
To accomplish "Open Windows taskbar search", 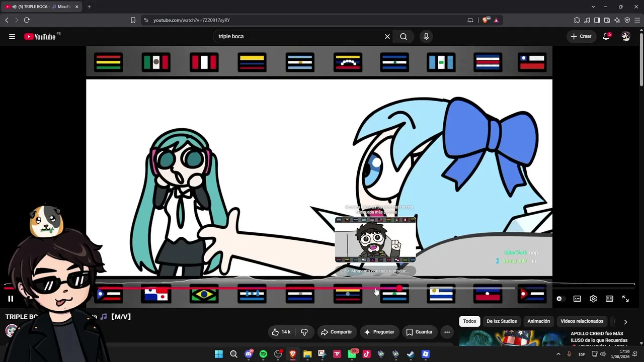I will click(233, 354).
